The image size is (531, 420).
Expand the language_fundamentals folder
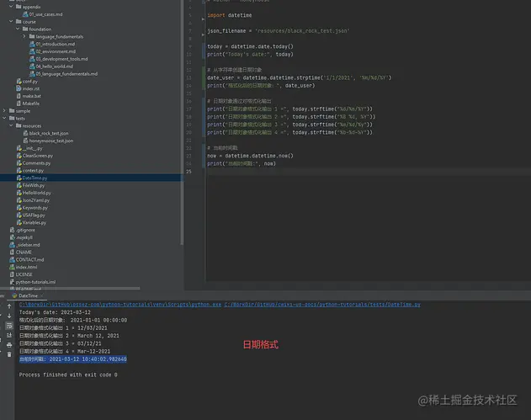(24, 36)
